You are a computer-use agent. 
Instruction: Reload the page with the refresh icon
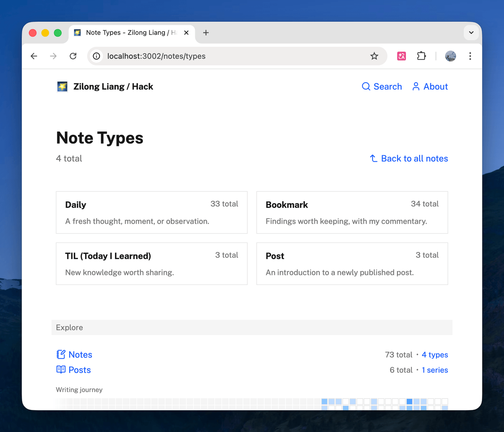click(x=73, y=56)
